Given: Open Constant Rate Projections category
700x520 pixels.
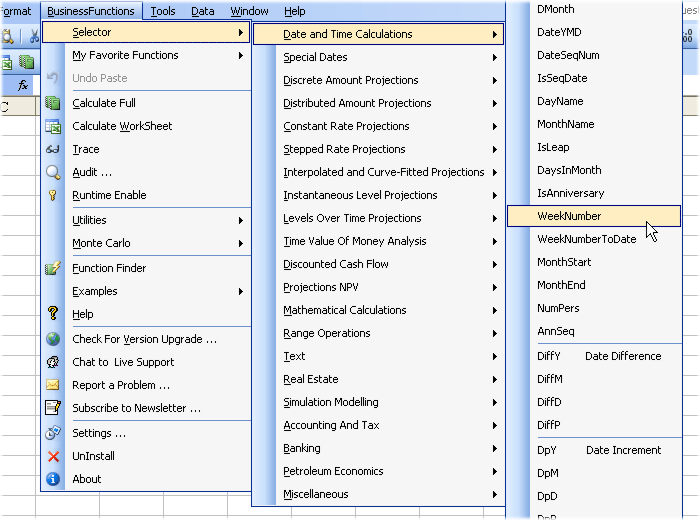Looking at the screenshot, I should 379,126.
